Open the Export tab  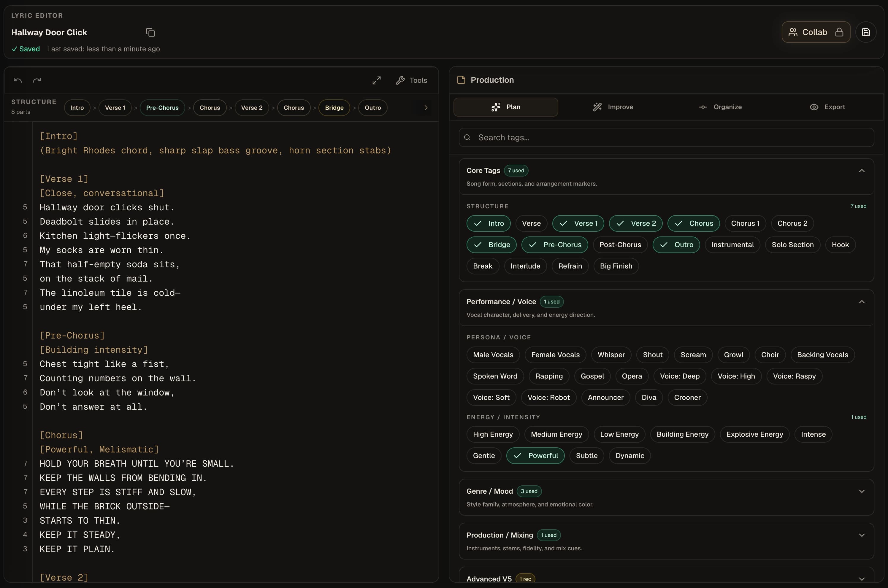827,107
